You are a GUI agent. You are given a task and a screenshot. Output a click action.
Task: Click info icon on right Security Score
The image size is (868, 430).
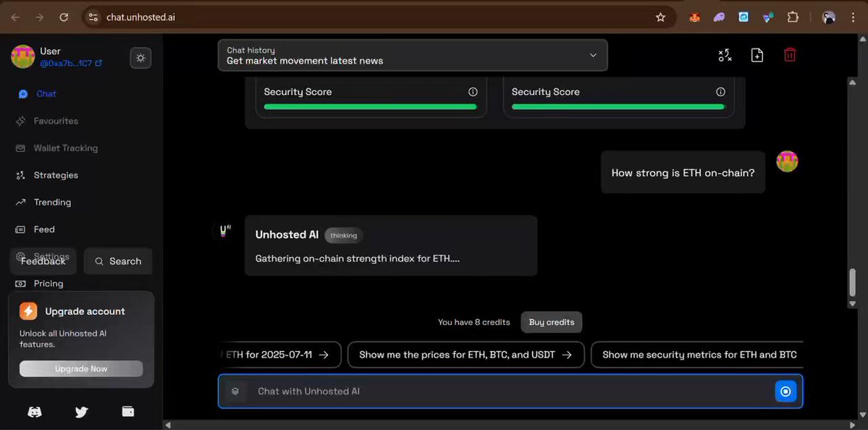pos(720,92)
